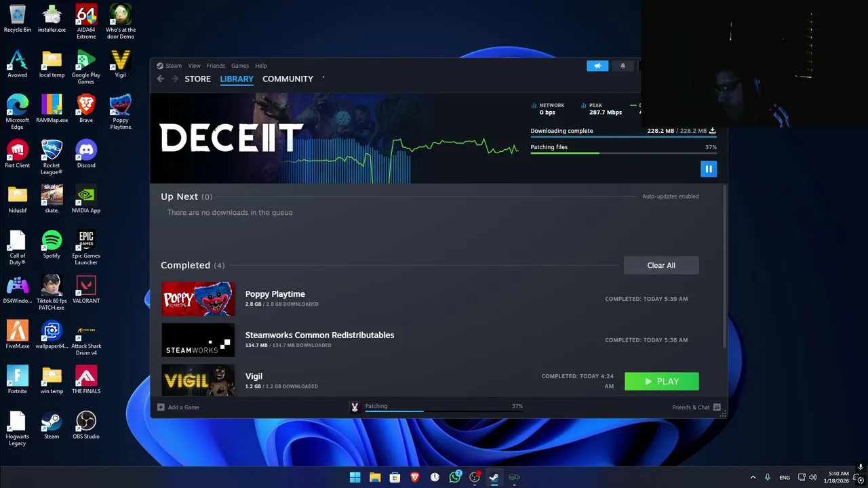Viewport: 868px width, 488px height.
Task: Open Avowed desktop shortcut
Action: [17, 64]
